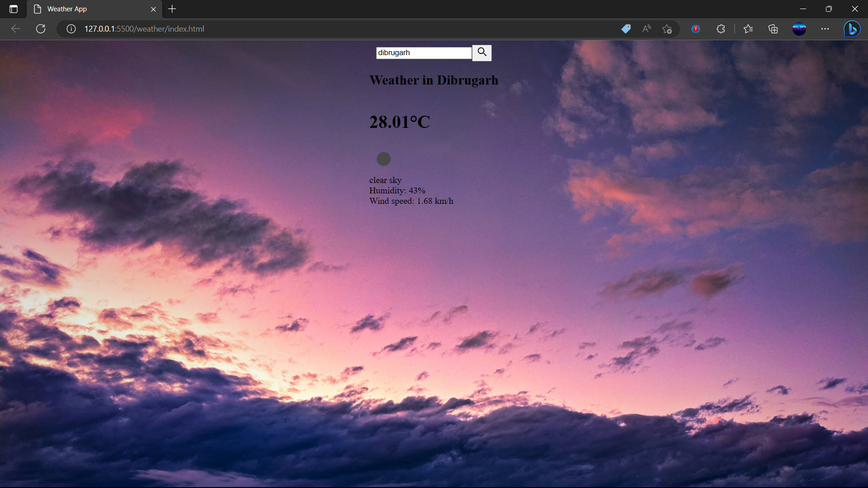Viewport: 868px width, 488px height.
Task: Click the weather condition icon circle
Action: click(383, 159)
